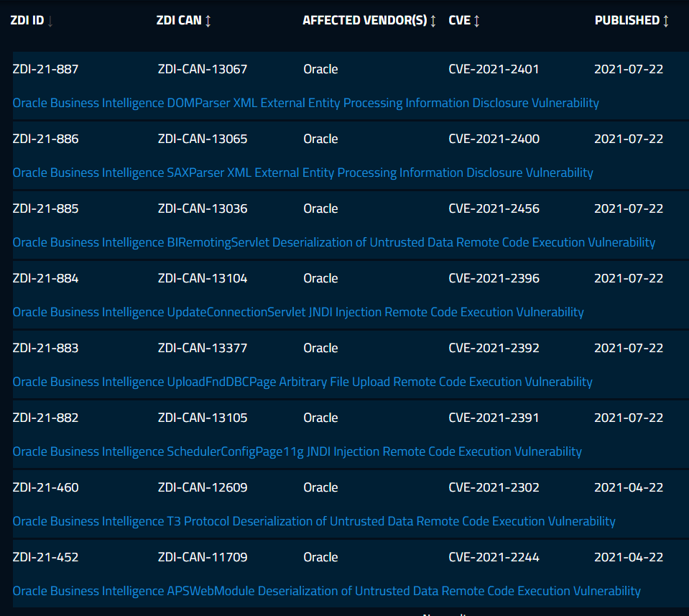Click 2021-04-22 date in ZDI-21-452 row
This screenshot has width=689, height=616.
coord(629,557)
